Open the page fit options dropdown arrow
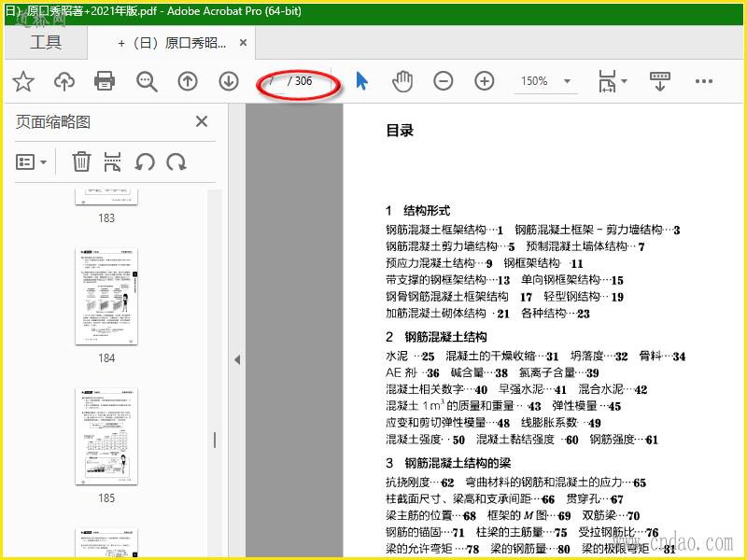The width and height of the screenshot is (747, 560). click(x=624, y=81)
